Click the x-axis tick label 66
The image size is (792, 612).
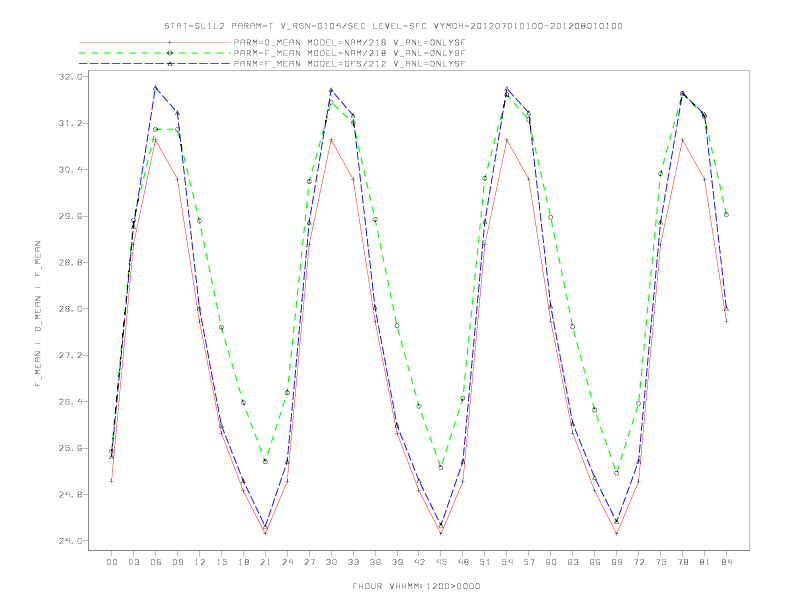coord(595,562)
